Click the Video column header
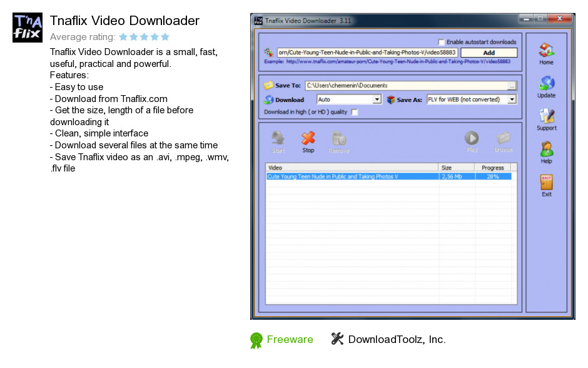Viewport: 588px width, 368px height. click(x=352, y=167)
